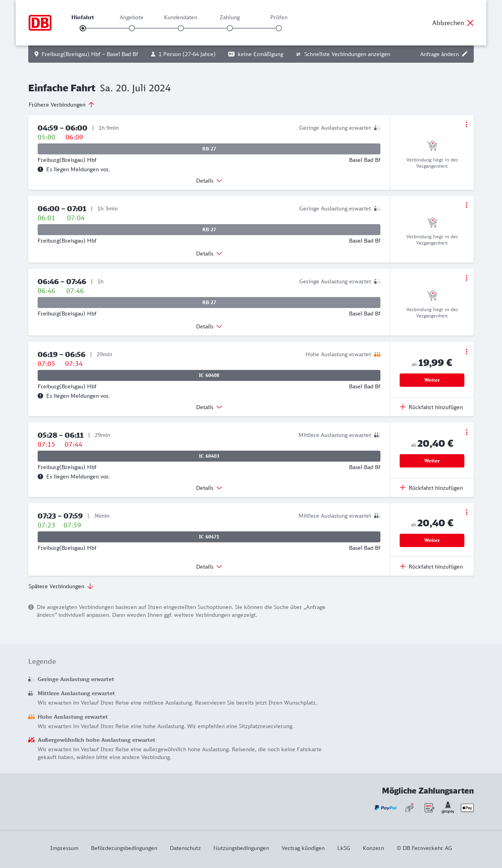Click alert icon on IC 60403 connection

tap(40, 477)
